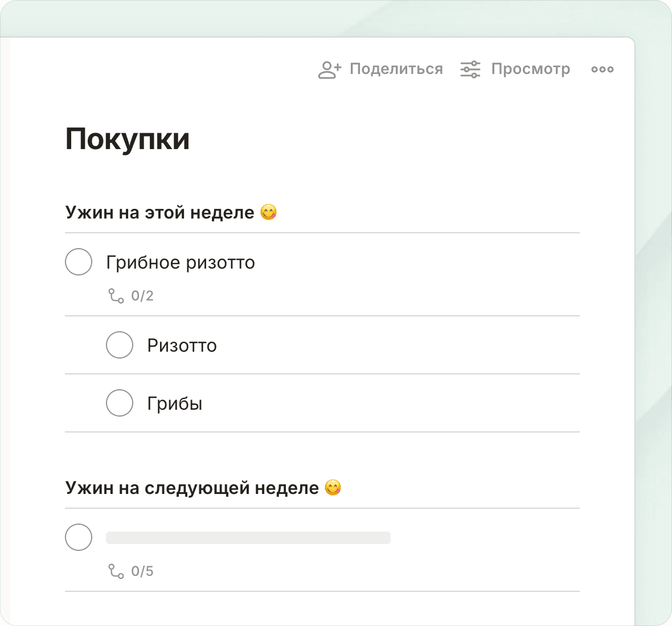Click emoji next to Ужин на следующей неделе

pos(333,488)
